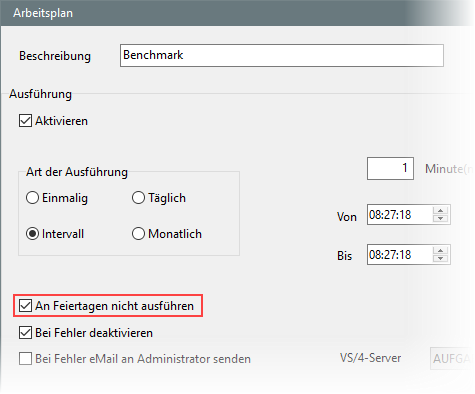Screen dimensions: 475x394
Task: Toggle An Feiertagen nicht ausführen checkbox
Action: point(25,306)
